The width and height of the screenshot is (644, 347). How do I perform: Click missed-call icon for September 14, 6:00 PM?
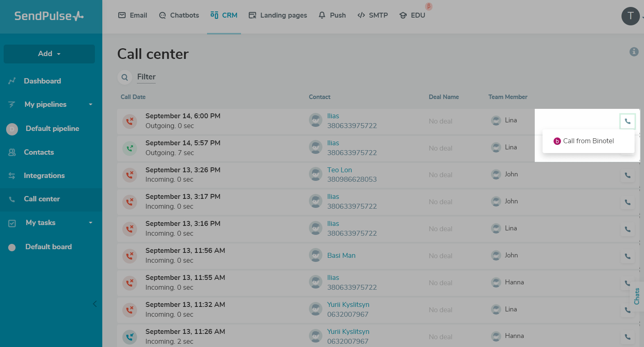click(x=130, y=121)
